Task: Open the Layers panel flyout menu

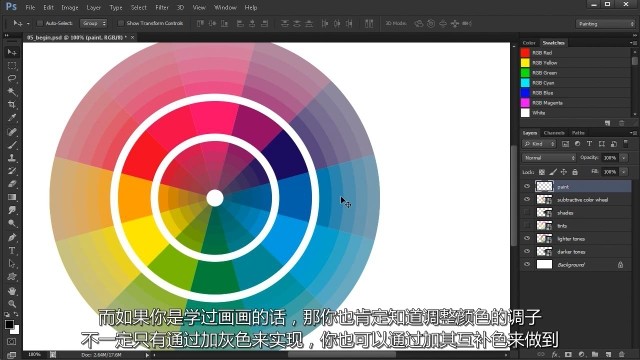Action: click(x=633, y=133)
